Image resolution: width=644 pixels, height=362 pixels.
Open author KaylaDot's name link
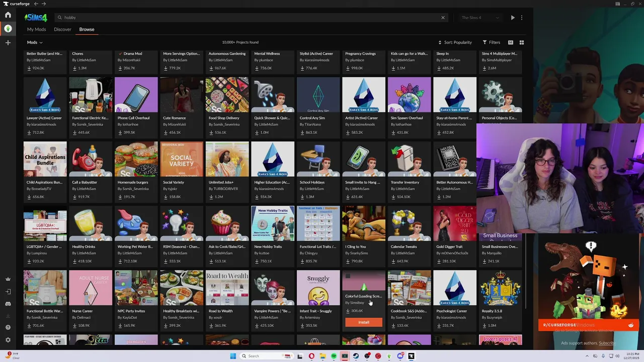(x=129, y=318)
